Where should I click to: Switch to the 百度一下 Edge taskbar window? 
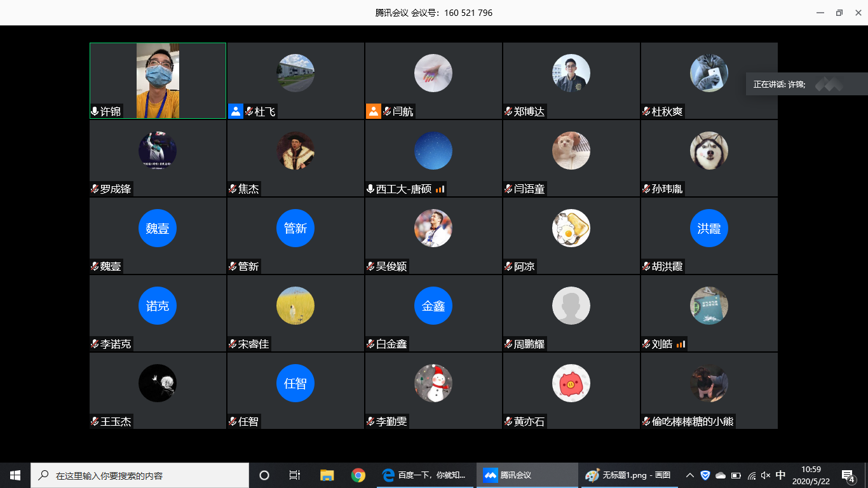pyautogui.click(x=425, y=475)
